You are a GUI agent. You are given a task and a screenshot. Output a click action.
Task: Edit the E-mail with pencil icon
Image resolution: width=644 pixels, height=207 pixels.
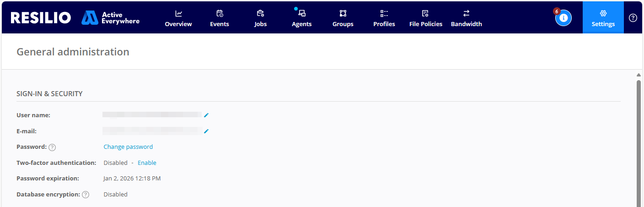[x=206, y=131]
